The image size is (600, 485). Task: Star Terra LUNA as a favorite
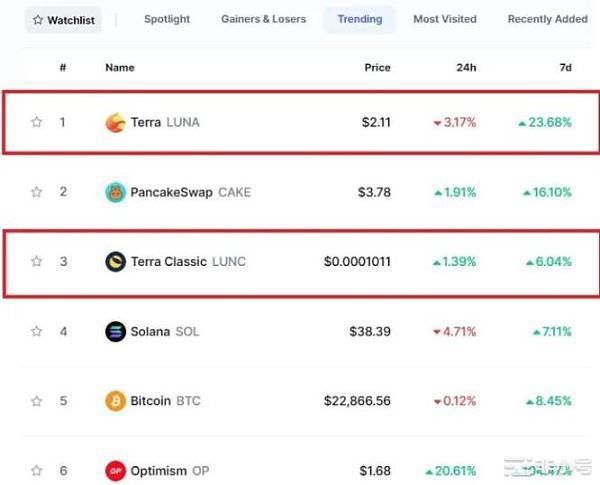pos(37,123)
